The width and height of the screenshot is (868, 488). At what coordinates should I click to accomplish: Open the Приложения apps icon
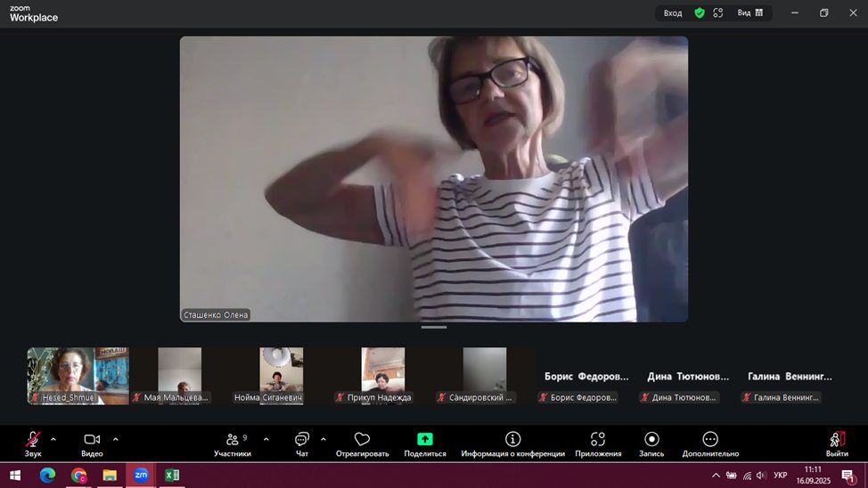[x=598, y=439]
